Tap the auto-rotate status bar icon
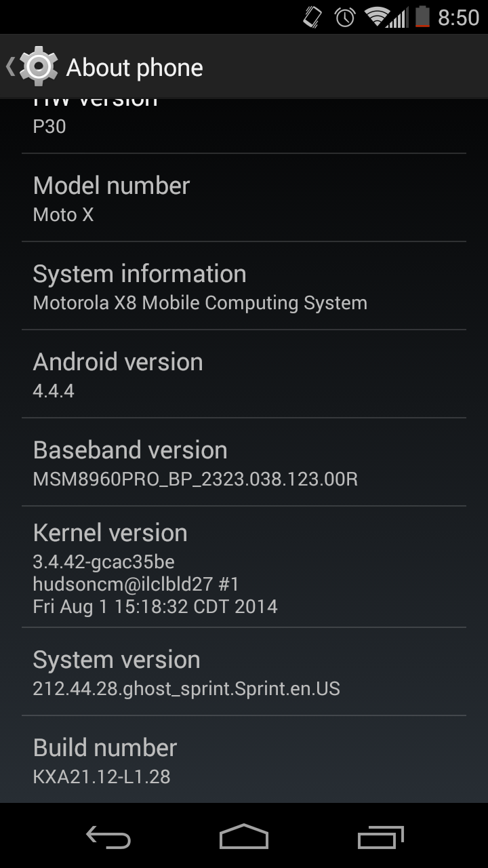Image resolution: width=488 pixels, height=868 pixels. click(312, 17)
